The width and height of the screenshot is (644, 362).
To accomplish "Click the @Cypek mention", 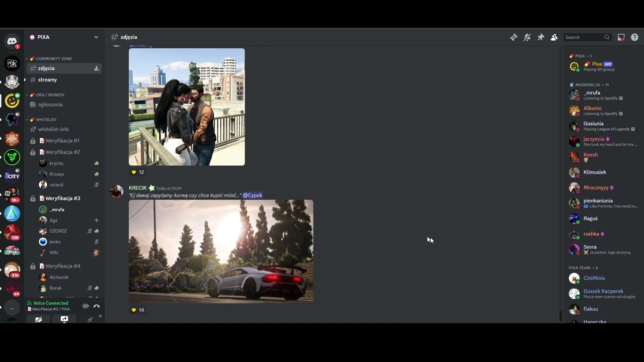I will point(253,195).
